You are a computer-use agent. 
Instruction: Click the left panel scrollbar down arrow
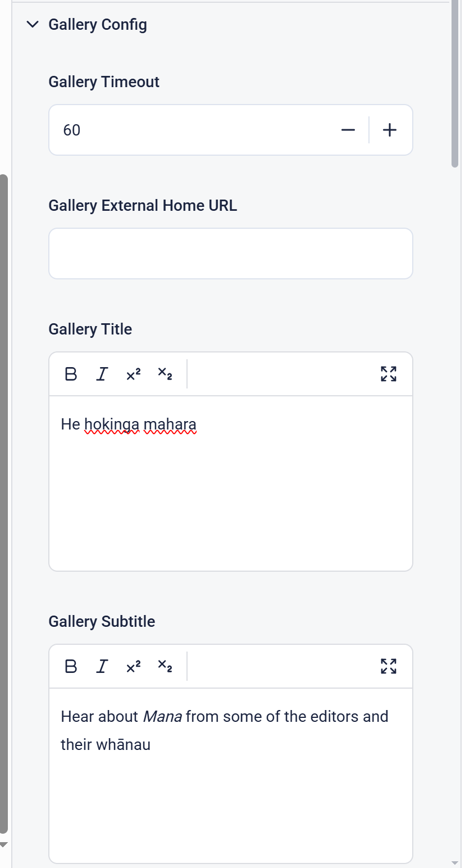[4, 844]
